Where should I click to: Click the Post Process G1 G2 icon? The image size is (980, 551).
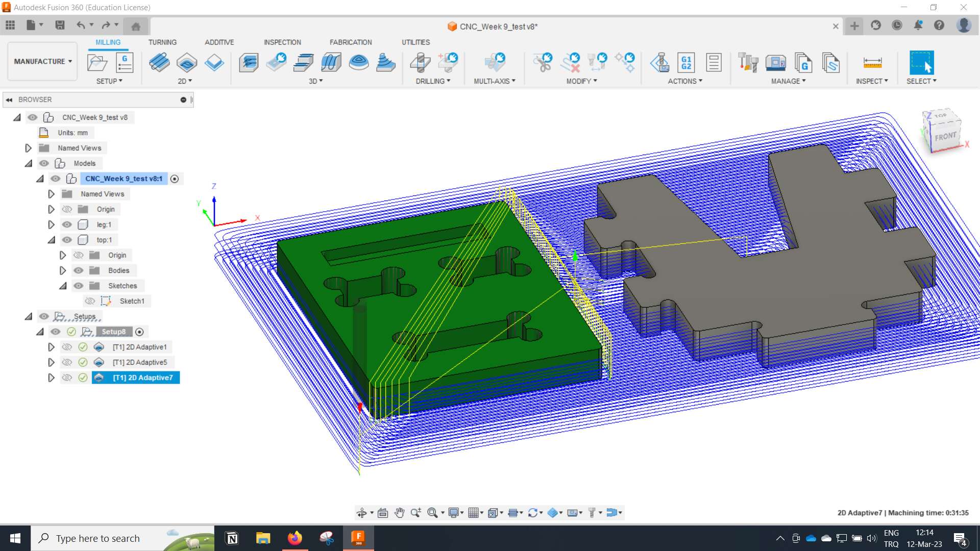tap(687, 63)
